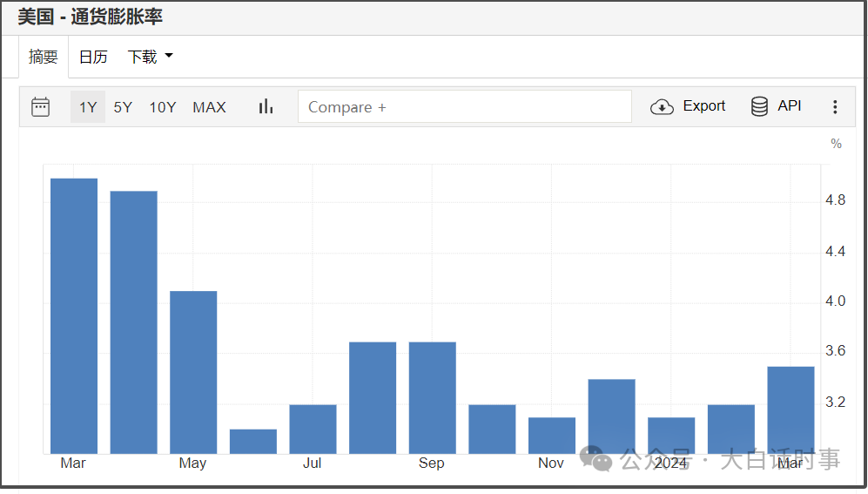Screen dimensions: 868x494
Task: Click the API database icon
Action: point(759,106)
